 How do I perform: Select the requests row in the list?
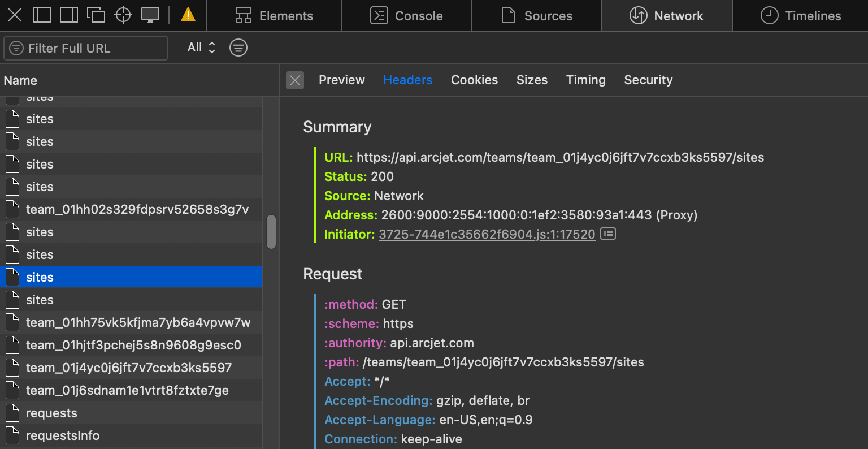tap(131, 413)
